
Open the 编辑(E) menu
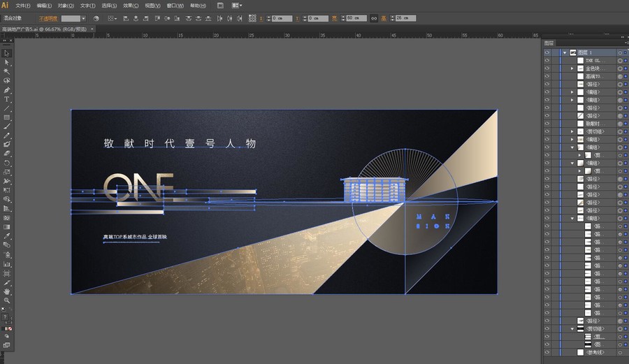[x=44, y=6]
